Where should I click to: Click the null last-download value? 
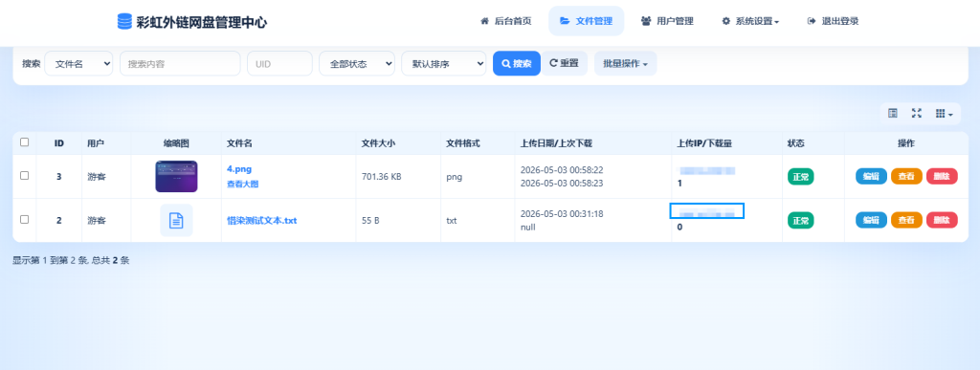click(528, 228)
